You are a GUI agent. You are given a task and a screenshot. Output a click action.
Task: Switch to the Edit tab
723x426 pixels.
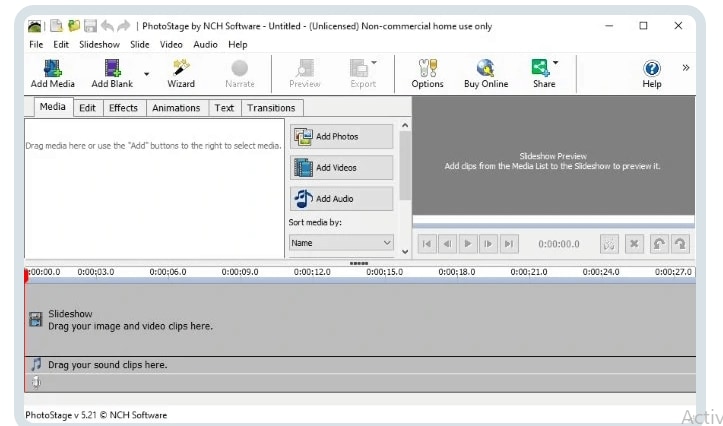87,108
